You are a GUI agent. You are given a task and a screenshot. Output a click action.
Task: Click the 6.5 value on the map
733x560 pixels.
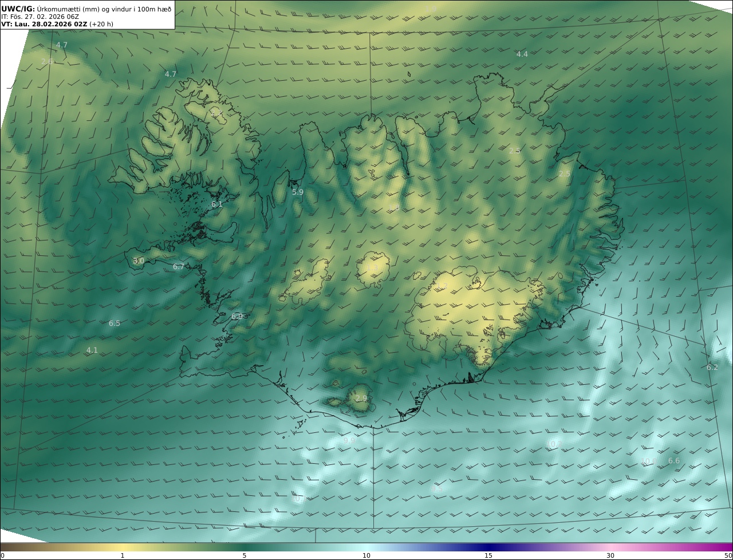(x=115, y=324)
